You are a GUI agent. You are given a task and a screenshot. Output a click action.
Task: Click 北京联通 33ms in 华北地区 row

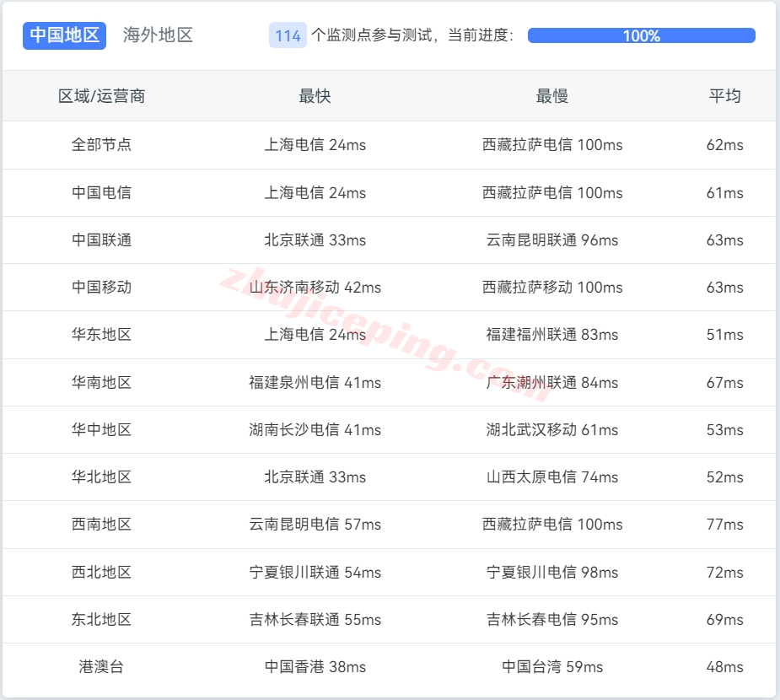click(315, 477)
